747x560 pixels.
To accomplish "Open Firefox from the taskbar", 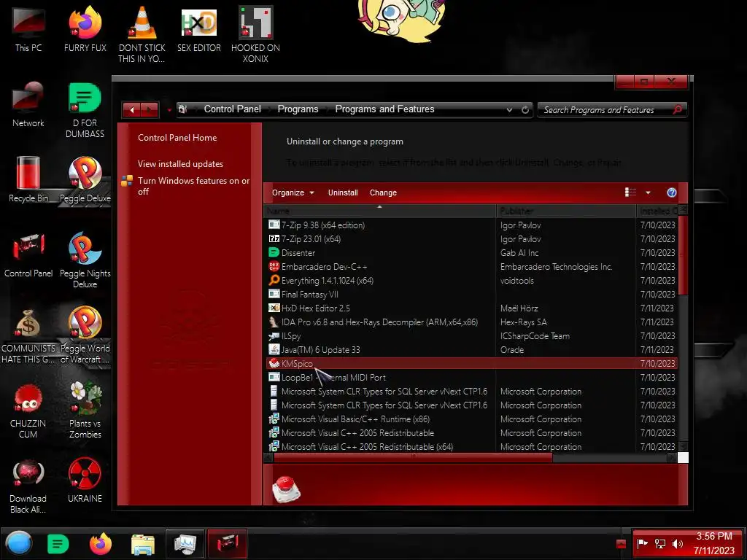I will coord(101,544).
